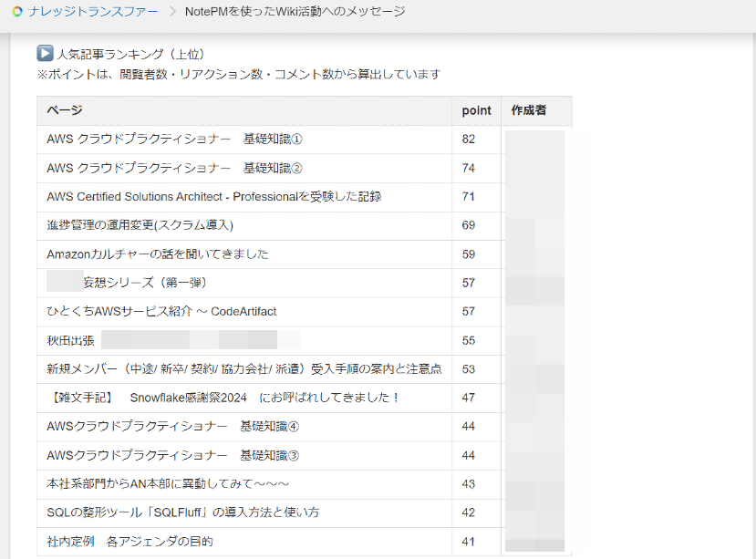Screen dimensions: 756x559
Task: Open 新規メンバー受入手順の案内と注意点 row
Action: coord(244,369)
